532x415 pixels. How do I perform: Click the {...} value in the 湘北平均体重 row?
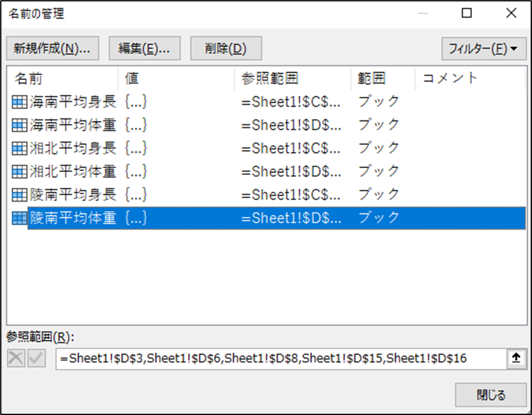pyautogui.click(x=136, y=172)
